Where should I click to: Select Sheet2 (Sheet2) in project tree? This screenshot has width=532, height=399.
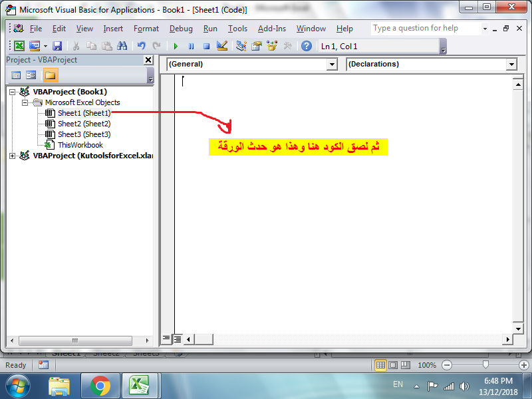click(x=84, y=124)
